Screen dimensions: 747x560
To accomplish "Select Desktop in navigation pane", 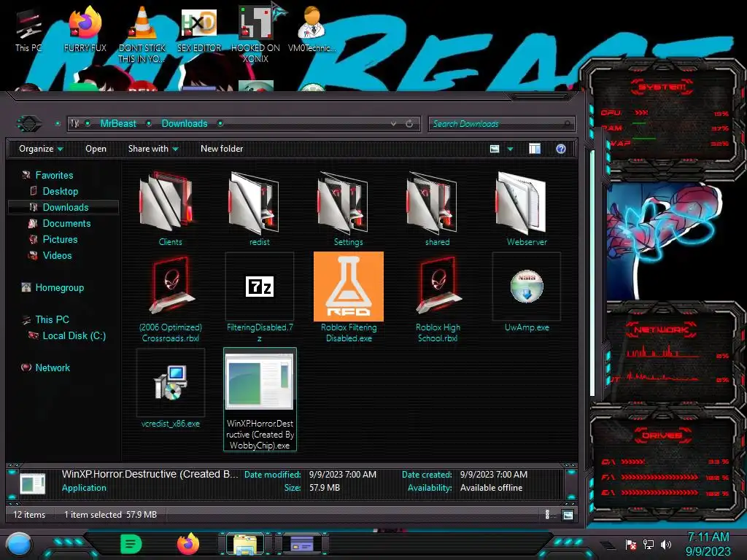I will (60, 192).
